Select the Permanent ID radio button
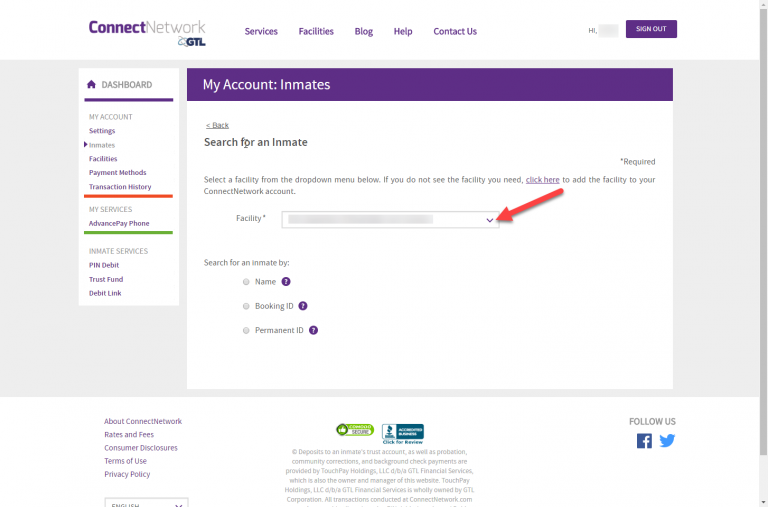Image resolution: width=768 pixels, height=507 pixels. (x=246, y=331)
